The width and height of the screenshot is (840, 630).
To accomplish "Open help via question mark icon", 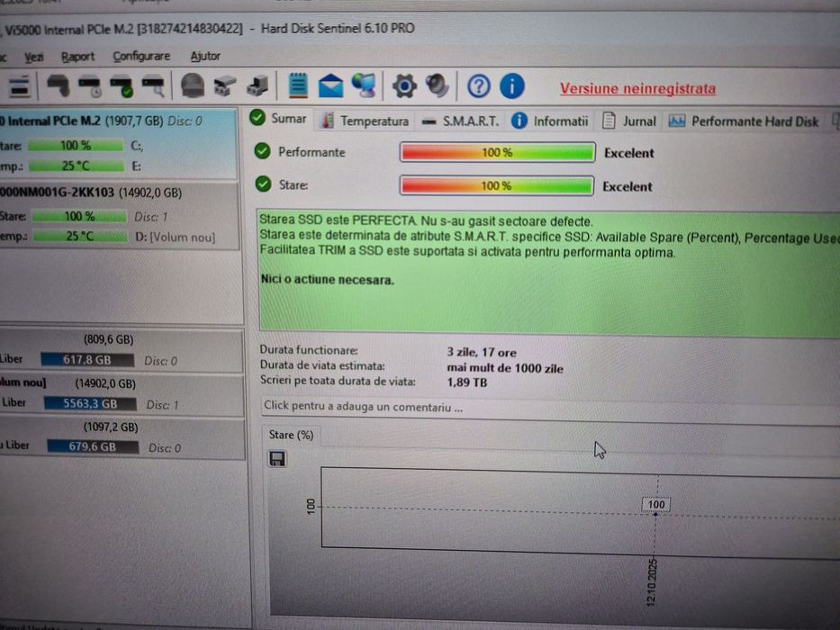I will point(478,86).
